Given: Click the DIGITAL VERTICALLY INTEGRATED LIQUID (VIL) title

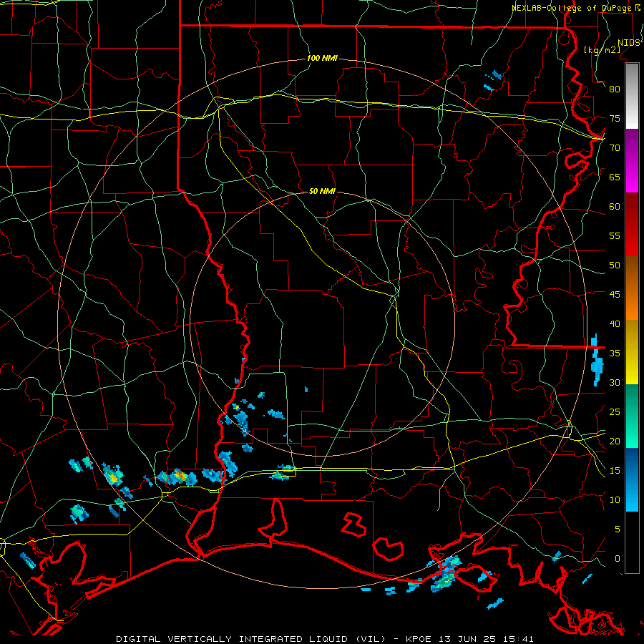Looking at the screenshot, I should 250,639.
